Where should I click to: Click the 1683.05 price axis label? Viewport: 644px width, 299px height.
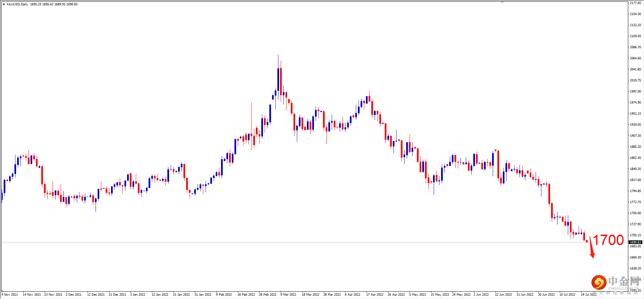(635, 246)
